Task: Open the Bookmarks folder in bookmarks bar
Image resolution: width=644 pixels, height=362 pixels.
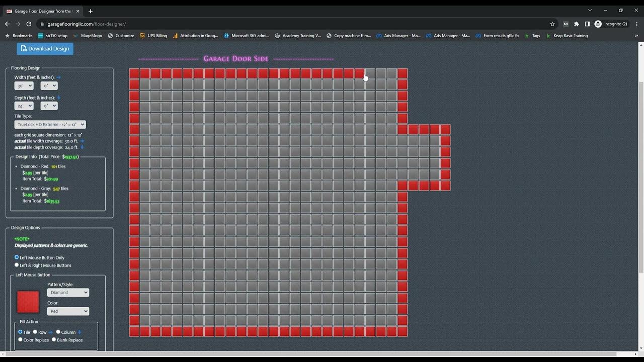Action: (19, 36)
